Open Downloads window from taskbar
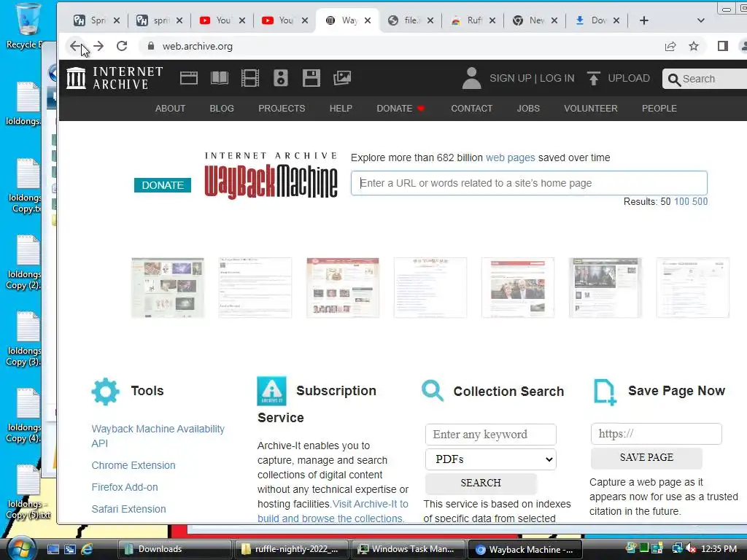Screen dimensions: 747x560 (x=174, y=549)
